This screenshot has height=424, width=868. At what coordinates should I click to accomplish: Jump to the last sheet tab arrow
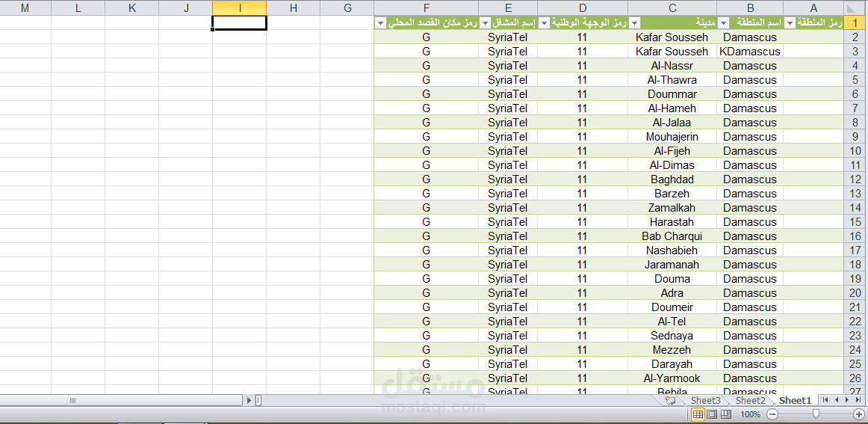pyautogui.click(x=858, y=400)
